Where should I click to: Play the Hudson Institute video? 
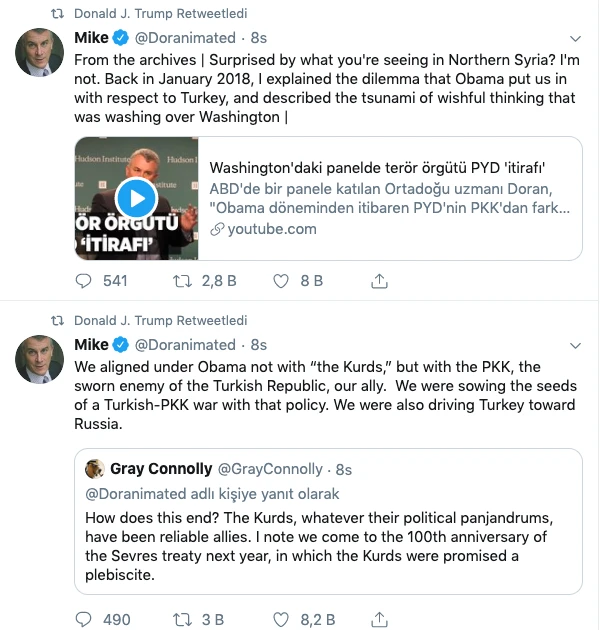[x=137, y=198]
